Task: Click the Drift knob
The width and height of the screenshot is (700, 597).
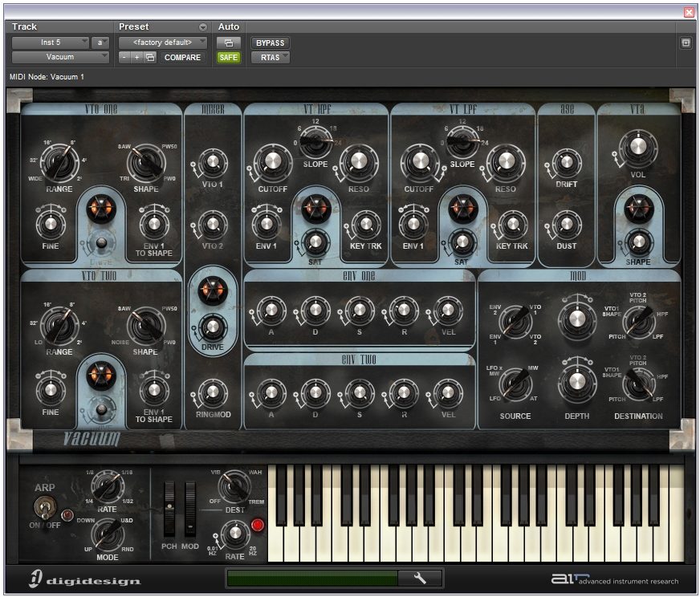Action: pyautogui.click(x=567, y=162)
